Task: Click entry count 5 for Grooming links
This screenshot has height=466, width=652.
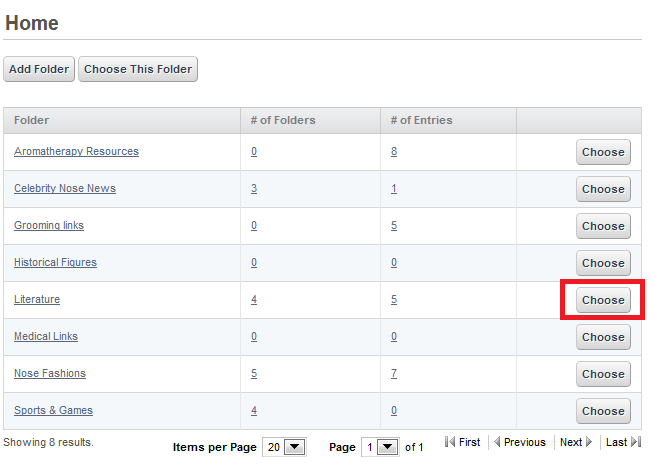Action: point(394,225)
